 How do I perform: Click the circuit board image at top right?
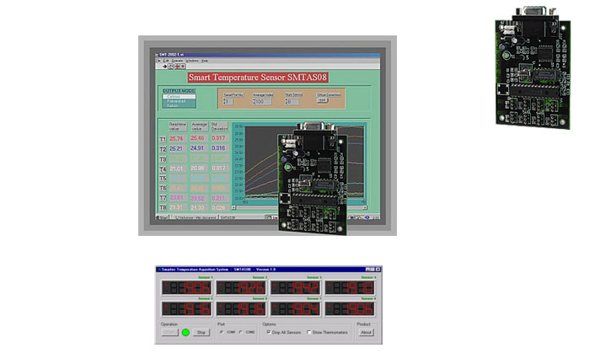[527, 63]
